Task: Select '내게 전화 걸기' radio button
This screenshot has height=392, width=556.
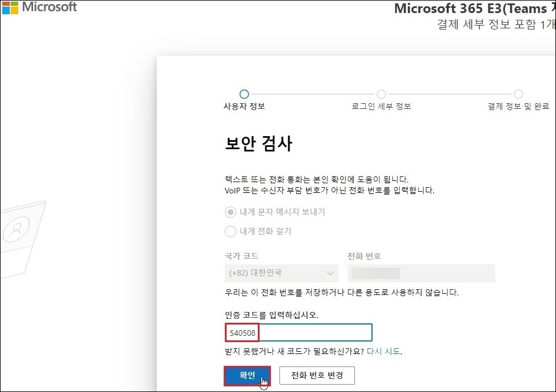Action: pos(231,231)
